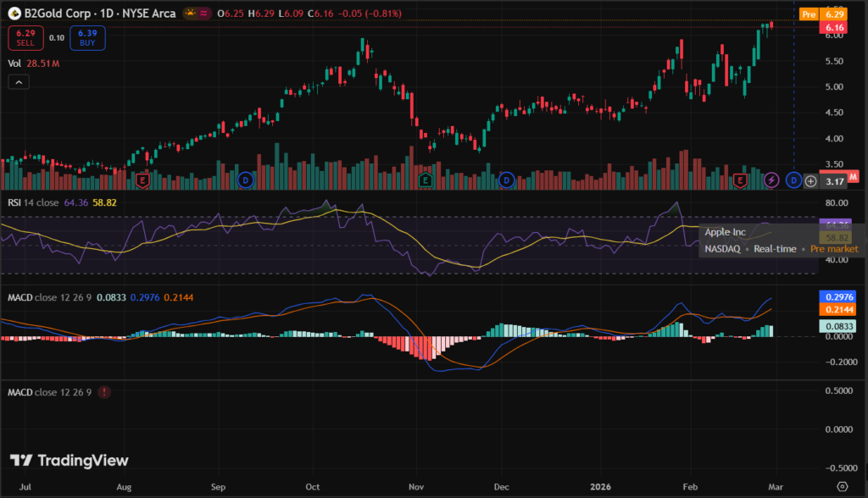Open the green earnings E marker near November

point(426,180)
